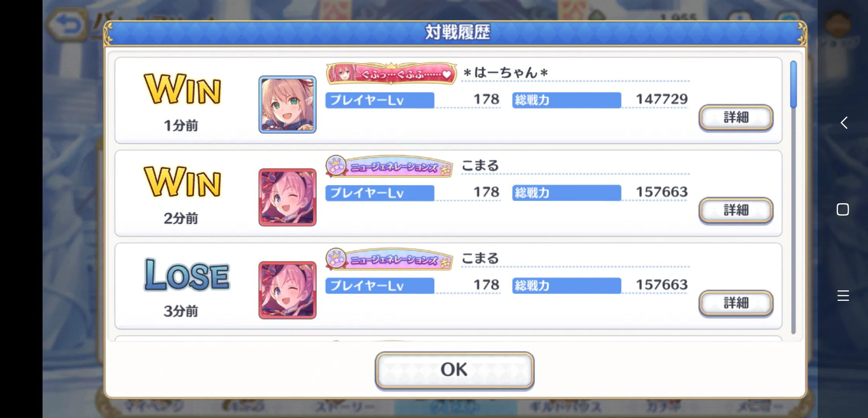
Task: Open details for the 2分前 WIN battle
Action: pos(736,210)
